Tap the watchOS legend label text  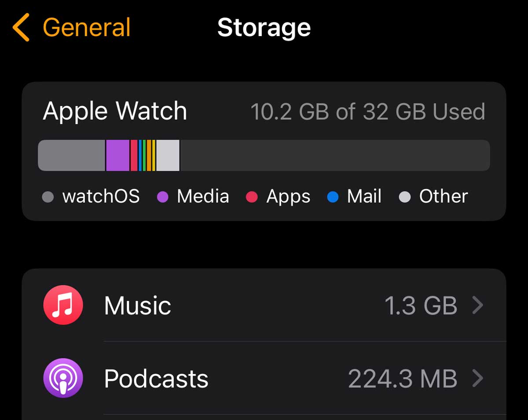pos(102,197)
